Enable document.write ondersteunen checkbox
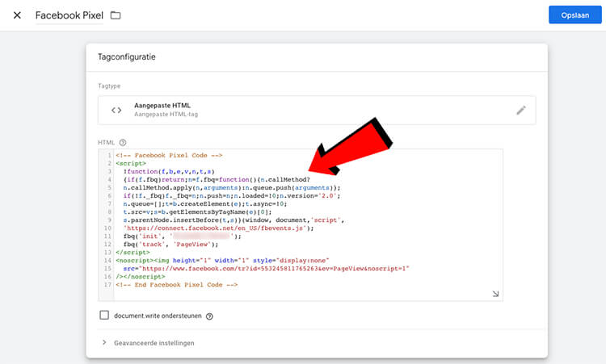The height and width of the screenshot is (364, 606). (104, 315)
